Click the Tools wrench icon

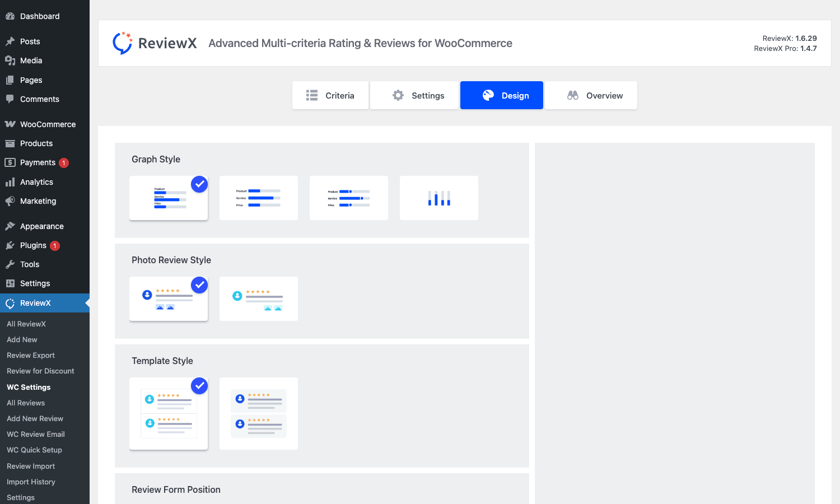(10, 264)
